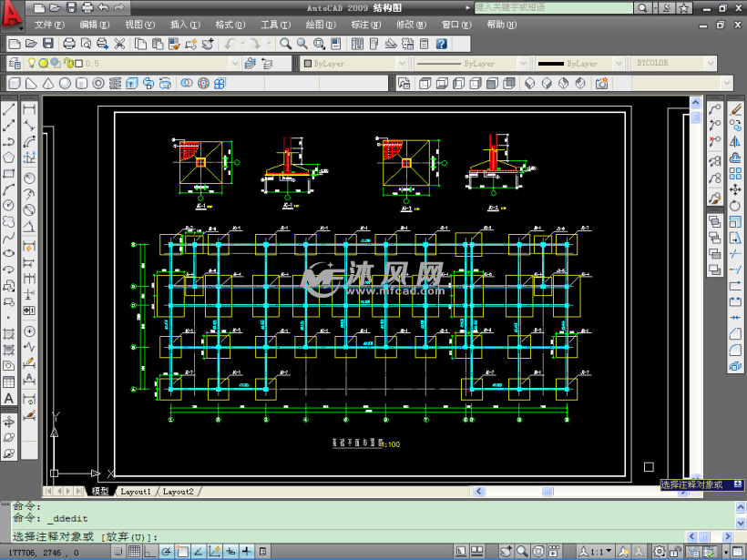
Task: Expand the ByLayer linetype dropdown
Action: (x=522, y=64)
